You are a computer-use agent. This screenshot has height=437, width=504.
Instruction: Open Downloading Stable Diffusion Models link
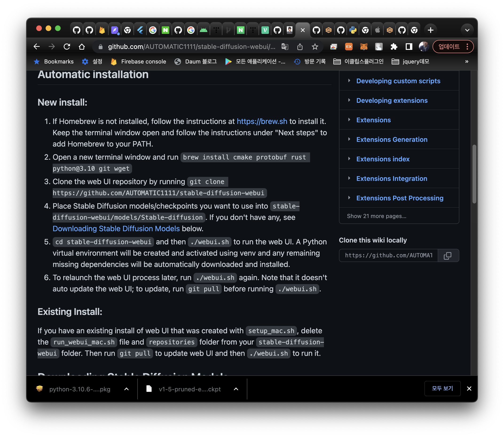116,229
